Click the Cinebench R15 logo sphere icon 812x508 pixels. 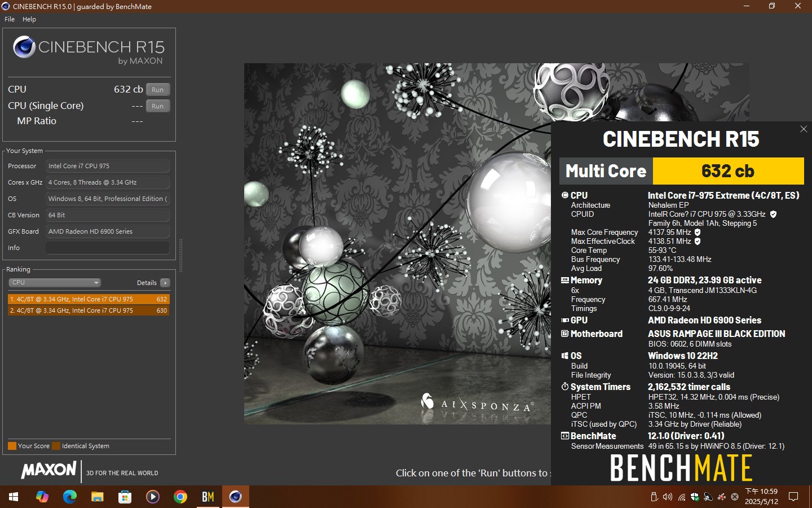24,47
